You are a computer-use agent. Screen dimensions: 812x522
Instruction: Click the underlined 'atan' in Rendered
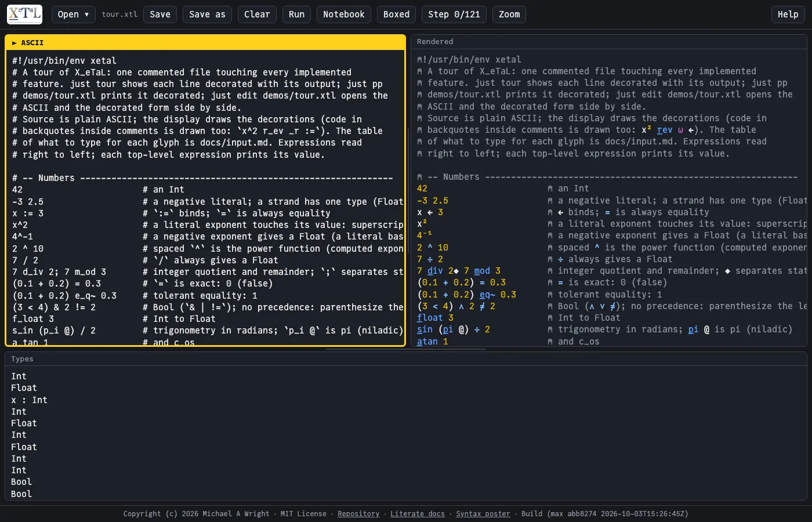pyautogui.click(x=427, y=342)
